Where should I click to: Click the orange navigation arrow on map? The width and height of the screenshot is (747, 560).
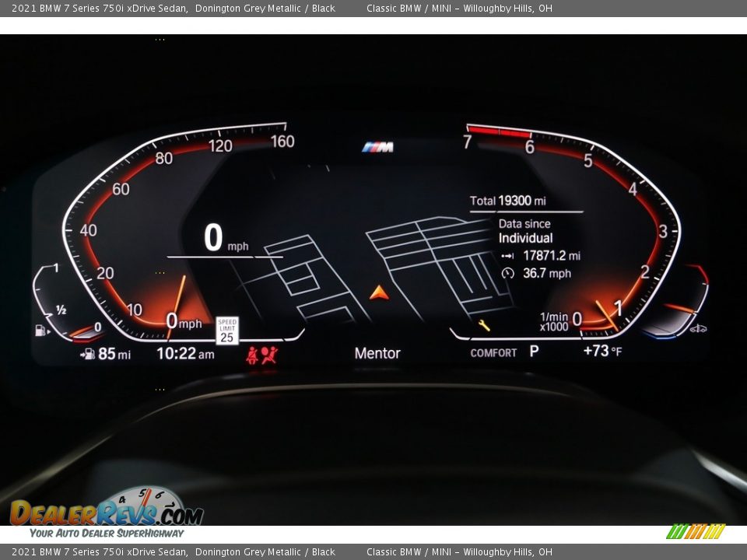coord(379,293)
